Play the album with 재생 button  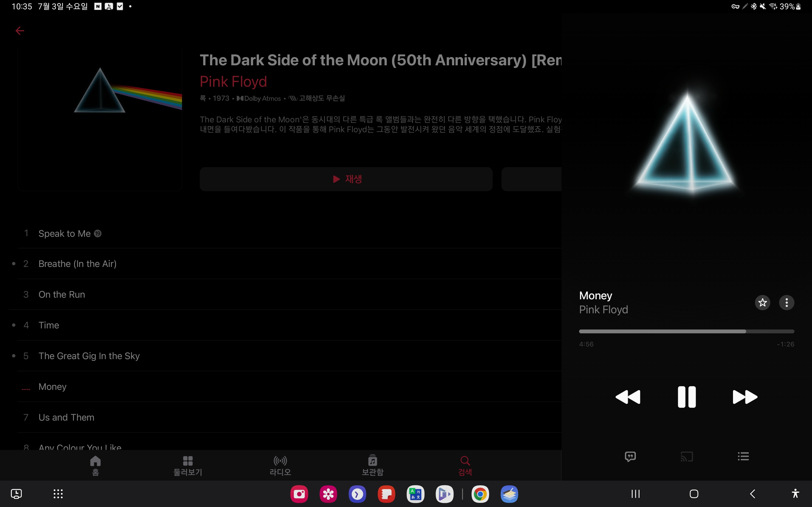[346, 179]
